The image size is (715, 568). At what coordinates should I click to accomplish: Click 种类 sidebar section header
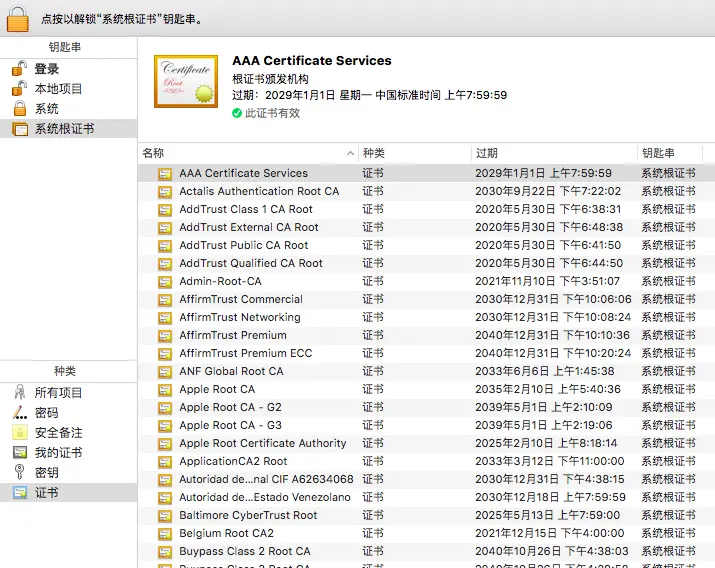point(65,371)
